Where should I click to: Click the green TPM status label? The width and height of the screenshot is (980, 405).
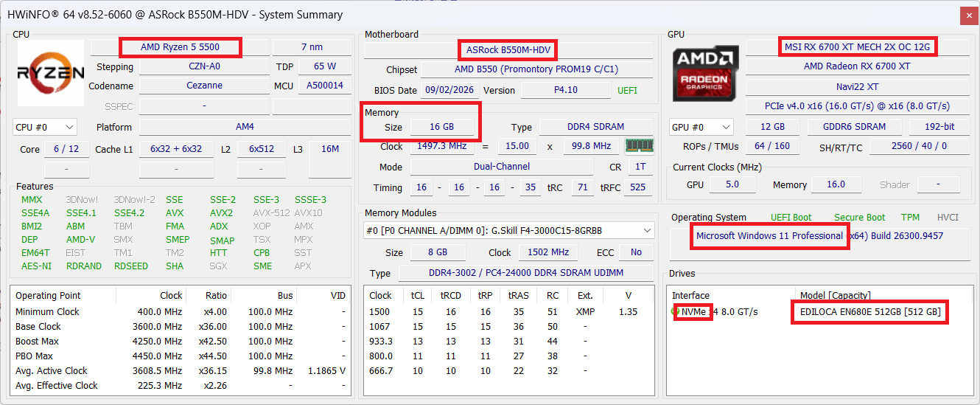tap(910, 218)
